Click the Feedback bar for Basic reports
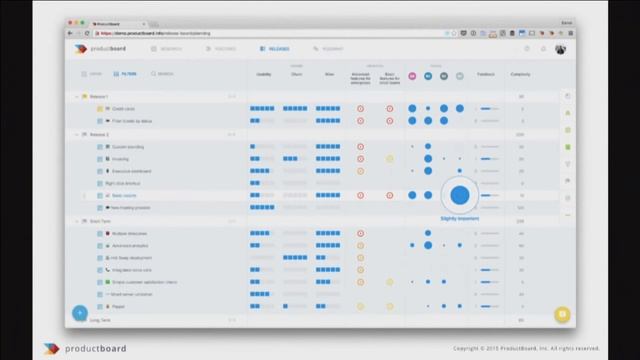 pyautogui.click(x=489, y=196)
